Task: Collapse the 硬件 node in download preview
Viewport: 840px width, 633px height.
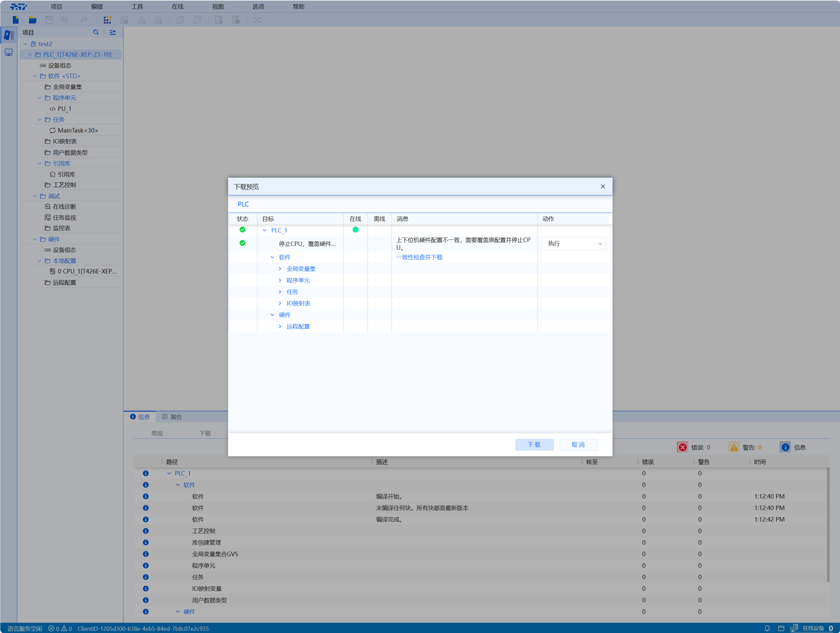Action: point(272,315)
